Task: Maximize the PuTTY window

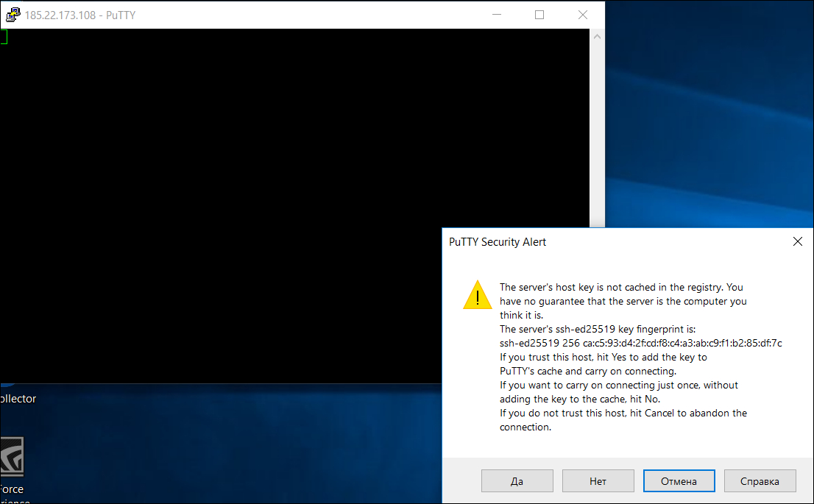Action: tap(539, 14)
